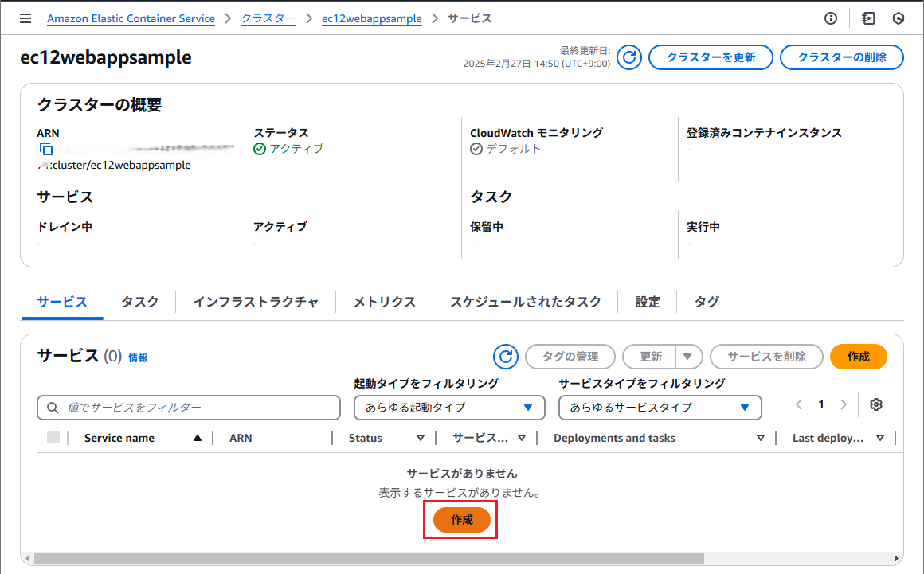Viewport: 924px width, 574px height.
Task: Sort by Service name ascending arrow
Action: tap(198, 438)
